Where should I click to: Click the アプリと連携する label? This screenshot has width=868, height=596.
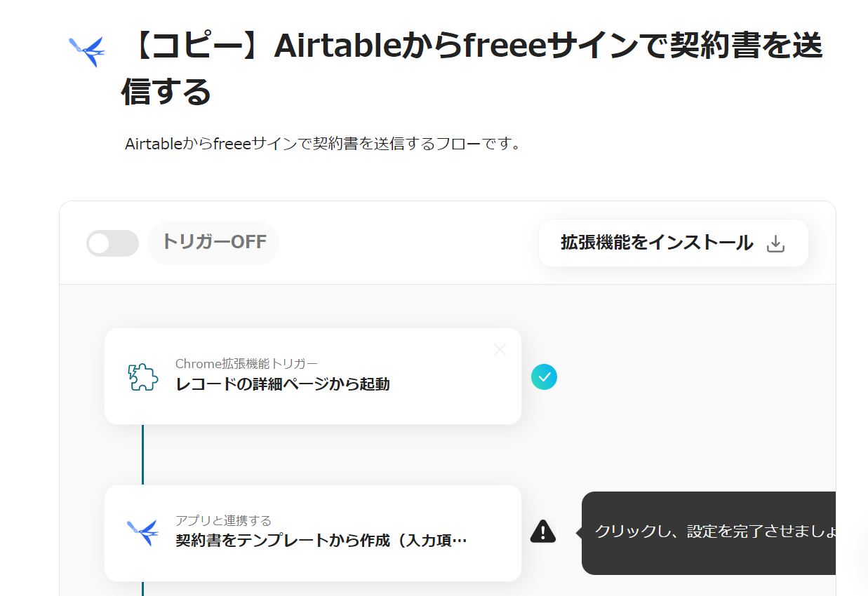coord(223,520)
